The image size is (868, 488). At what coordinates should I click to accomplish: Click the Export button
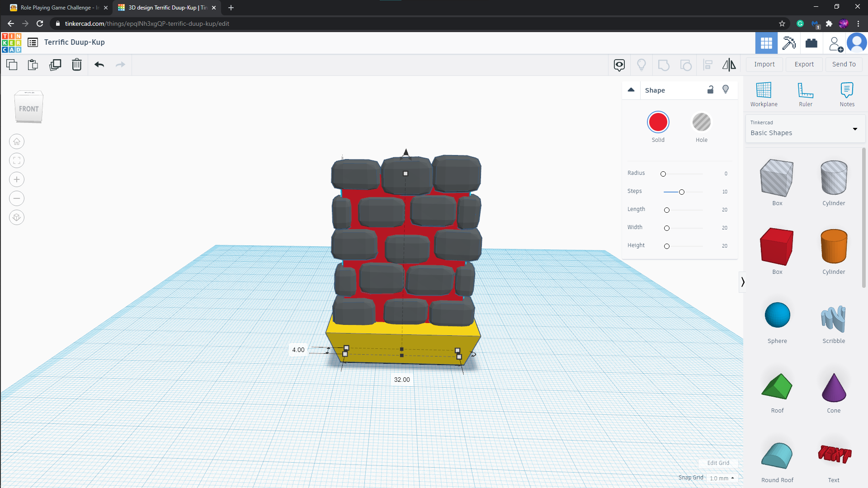[804, 64]
